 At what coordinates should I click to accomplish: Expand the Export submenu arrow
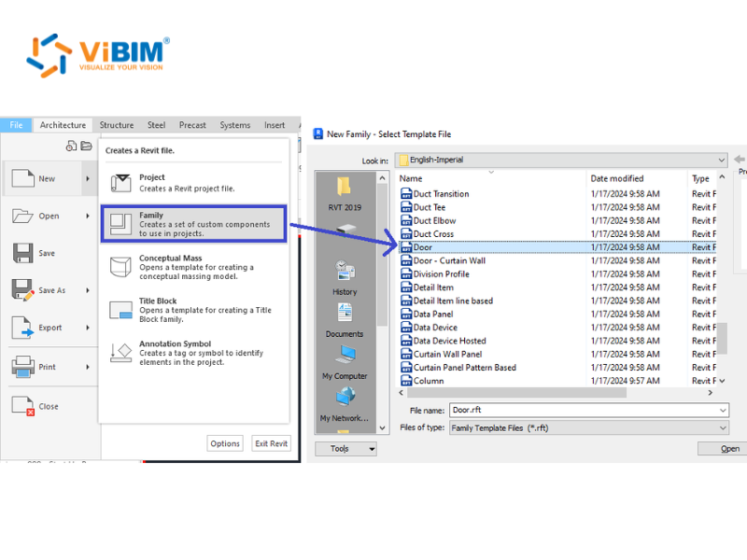[88, 328]
